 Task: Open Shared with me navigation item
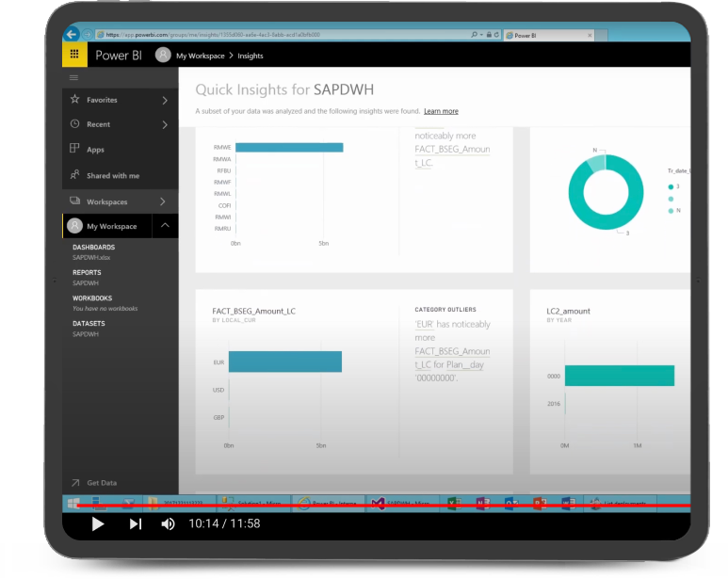click(x=121, y=175)
